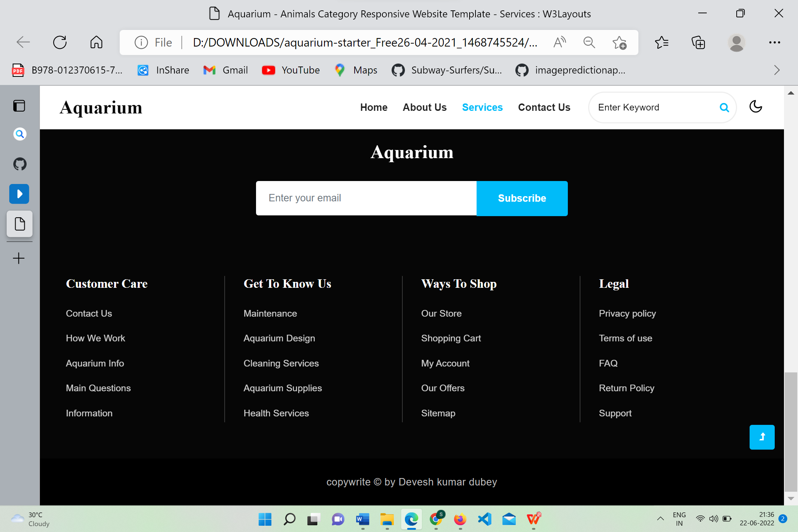Screen dimensions: 798x532
Task: Open the Gmail bookmark
Action: pyautogui.click(x=225, y=70)
